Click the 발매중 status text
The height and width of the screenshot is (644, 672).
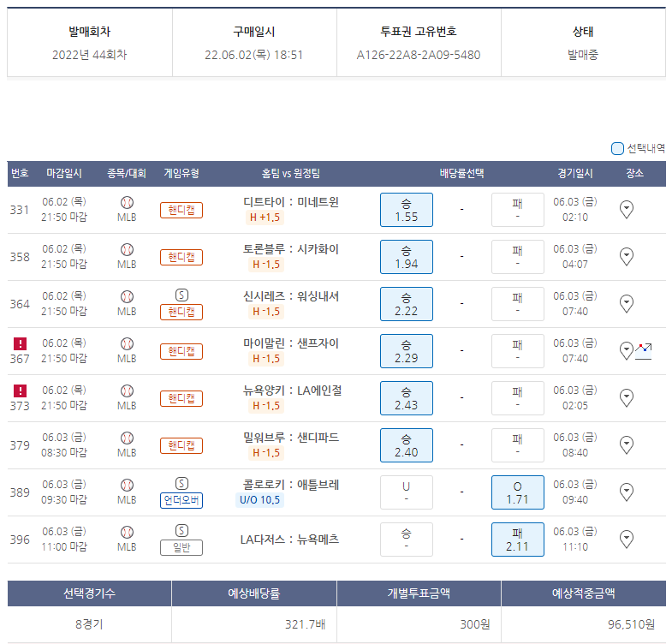583,55
